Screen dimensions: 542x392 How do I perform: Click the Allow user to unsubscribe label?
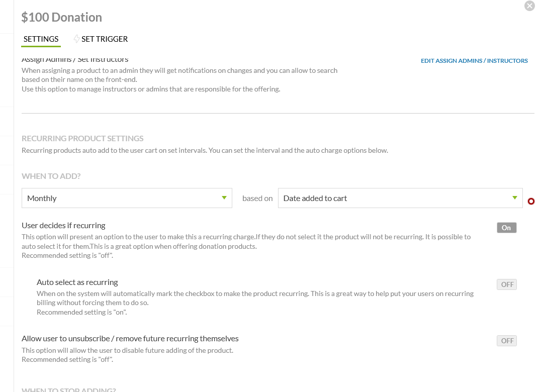tap(130, 338)
